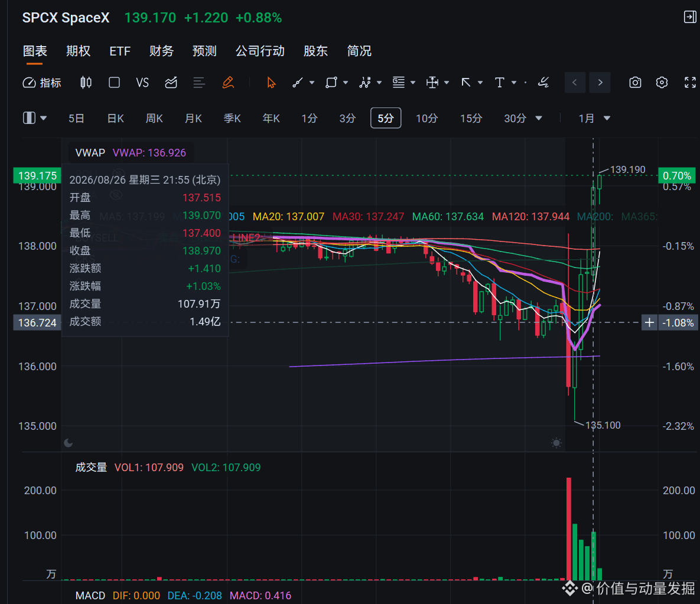Image resolution: width=700 pixels, height=604 pixels.
Task: Open the 股东 tab
Action: click(315, 51)
